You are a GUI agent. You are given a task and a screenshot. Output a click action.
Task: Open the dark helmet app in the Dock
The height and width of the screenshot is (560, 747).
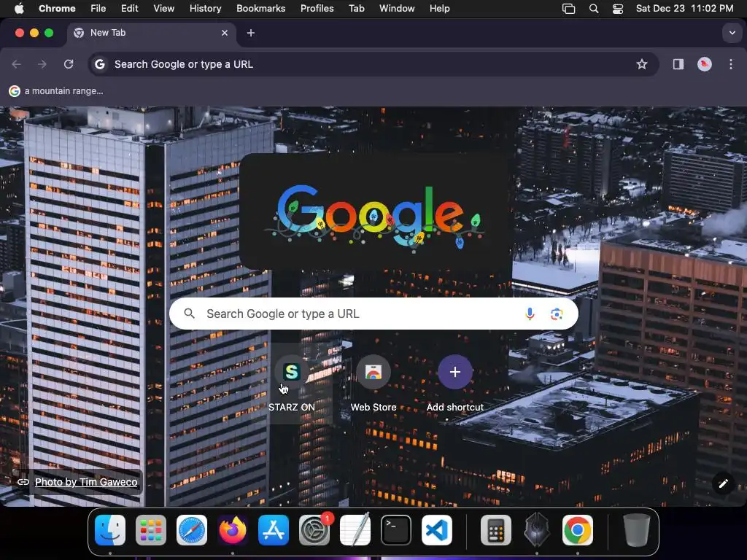pyautogui.click(x=536, y=530)
